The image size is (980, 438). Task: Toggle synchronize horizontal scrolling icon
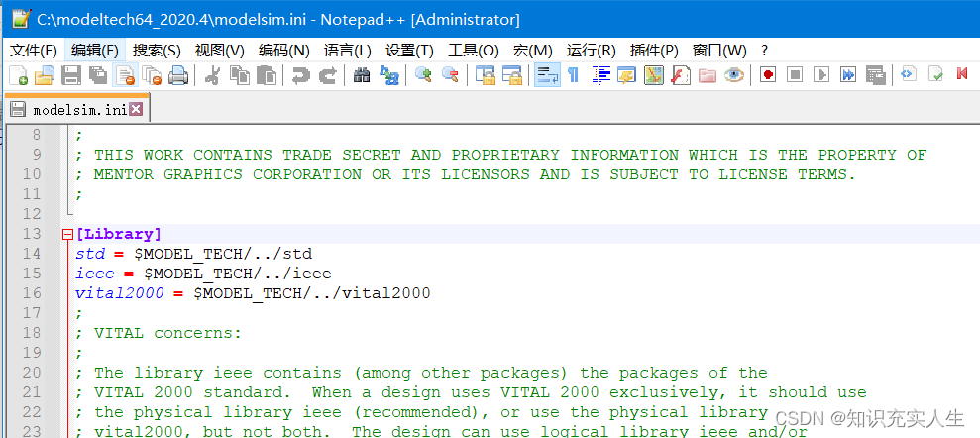pyautogui.click(x=512, y=75)
